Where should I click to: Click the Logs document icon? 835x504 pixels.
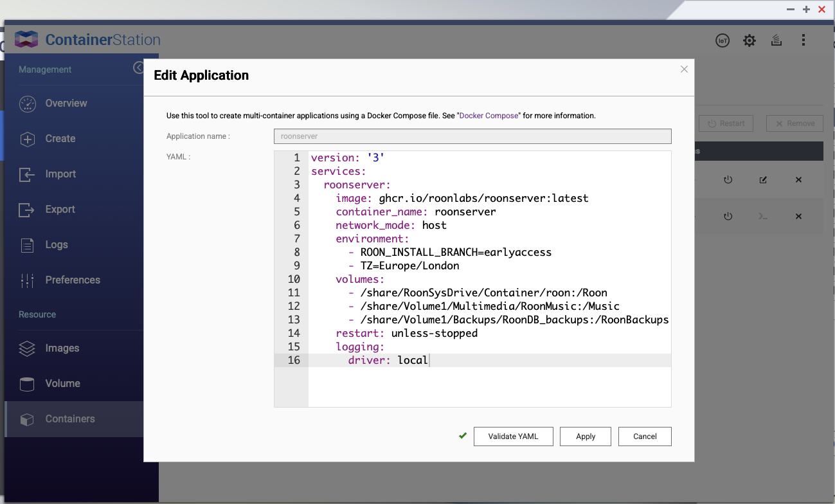(x=27, y=245)
